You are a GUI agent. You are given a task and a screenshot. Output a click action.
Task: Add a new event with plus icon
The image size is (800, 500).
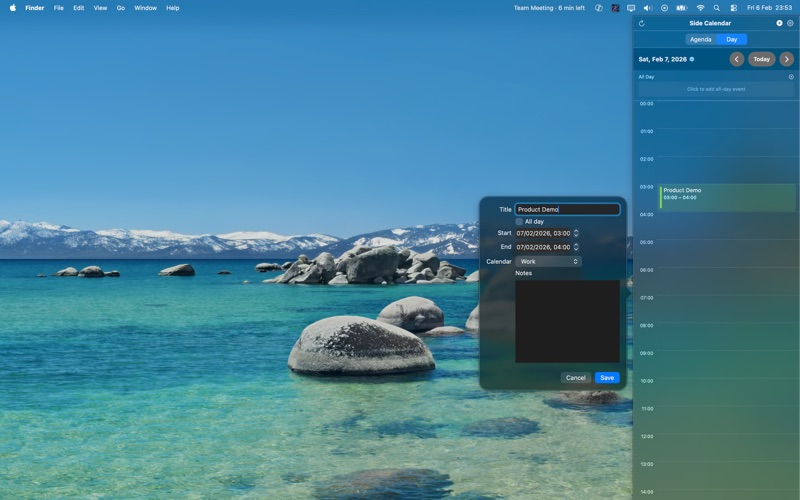pos(779,23)
